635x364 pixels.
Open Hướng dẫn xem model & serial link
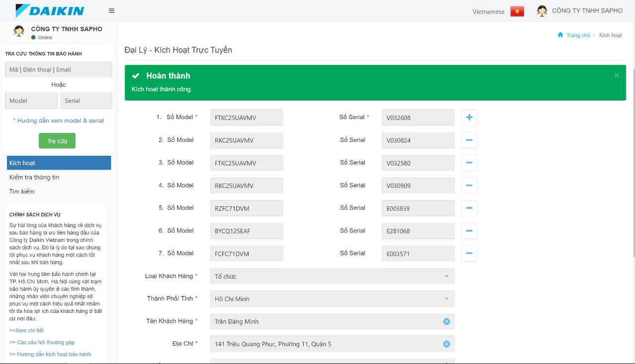tap(59, 121)
